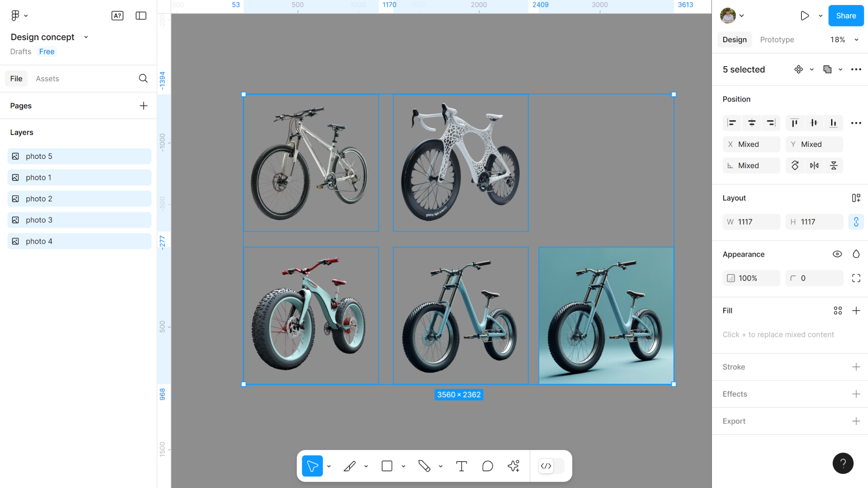Viewport: 868px width, 488px height.
Task: Toggle Dev Mode switch
Action: [x=551, y=466]
